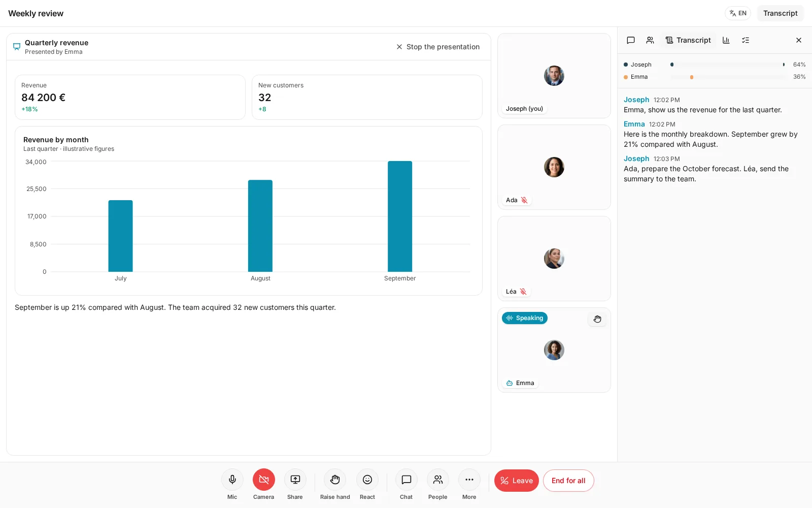Open the checklist tasks tab icon
Viewport: 812px width, 508px height.
(746, 40)
